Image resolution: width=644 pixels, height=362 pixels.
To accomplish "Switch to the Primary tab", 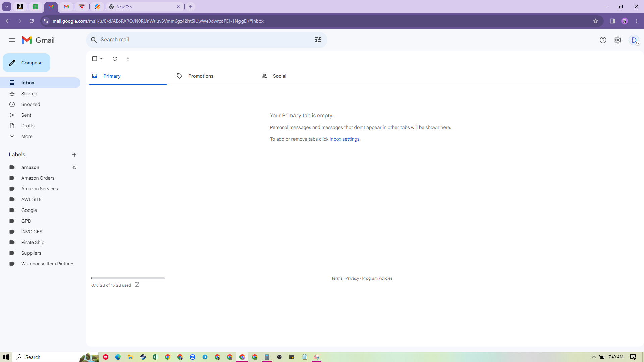I will (x=128, y=76).
